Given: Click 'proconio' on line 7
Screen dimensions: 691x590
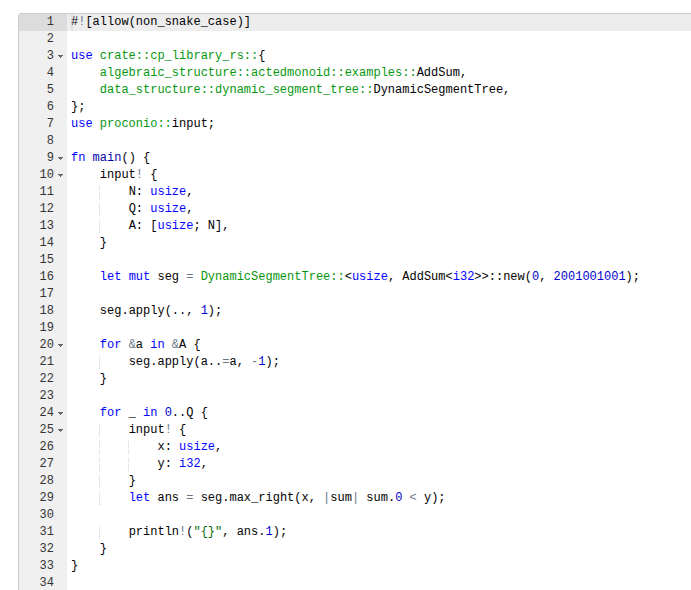Looking at the screenshot, I should coord(129,123).
